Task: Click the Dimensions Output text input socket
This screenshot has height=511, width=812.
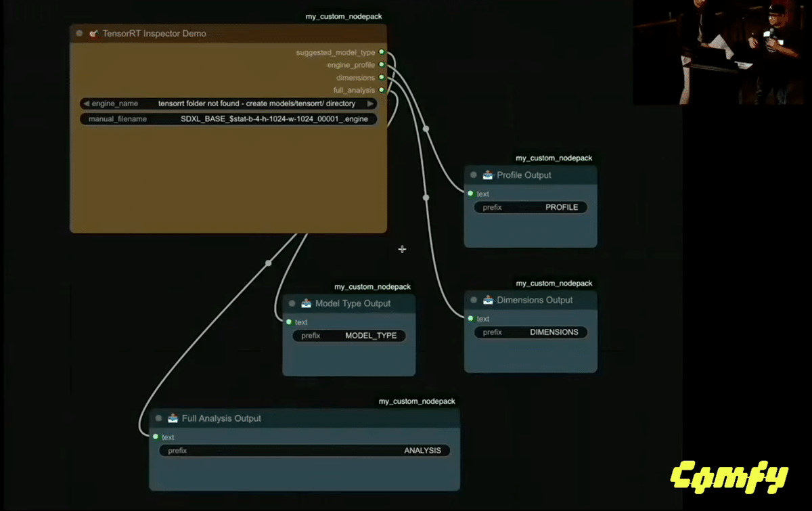Action: [470, 319]
